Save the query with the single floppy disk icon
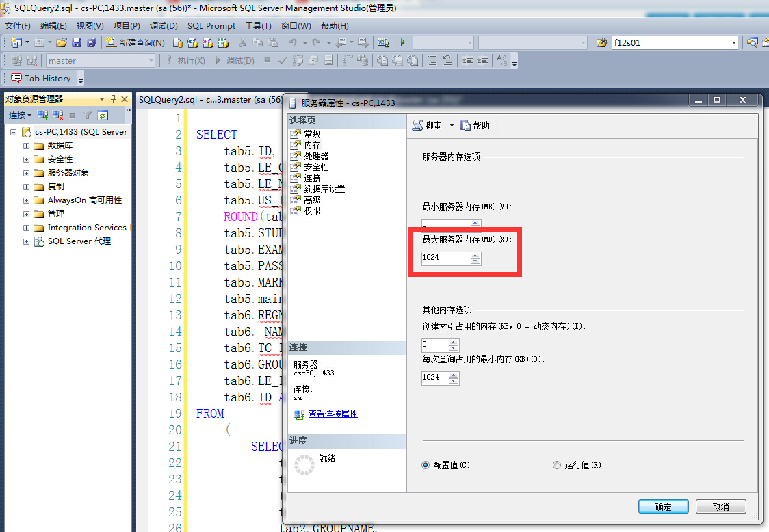 [x=77, y=42]
